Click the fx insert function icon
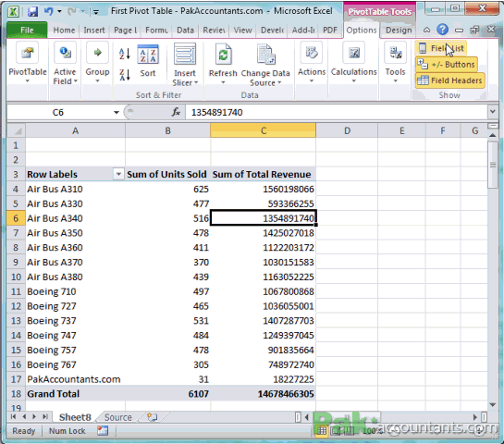Image resolution: width=504 pixels, height=444 pixels. point(176,112)
